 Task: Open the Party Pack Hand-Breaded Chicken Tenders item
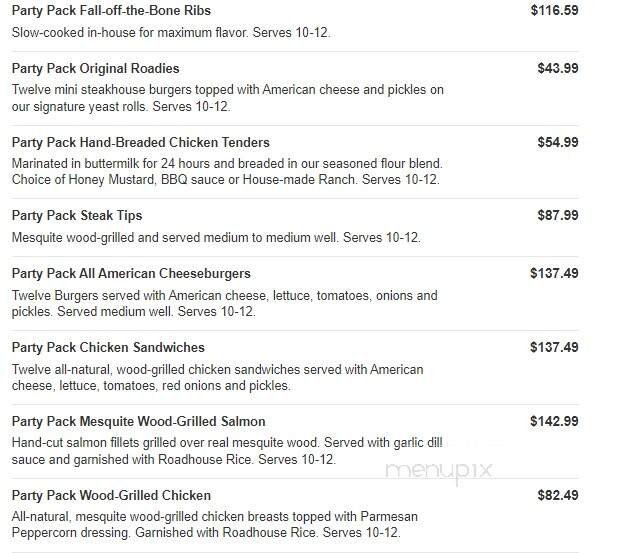(x=140, y=143)
